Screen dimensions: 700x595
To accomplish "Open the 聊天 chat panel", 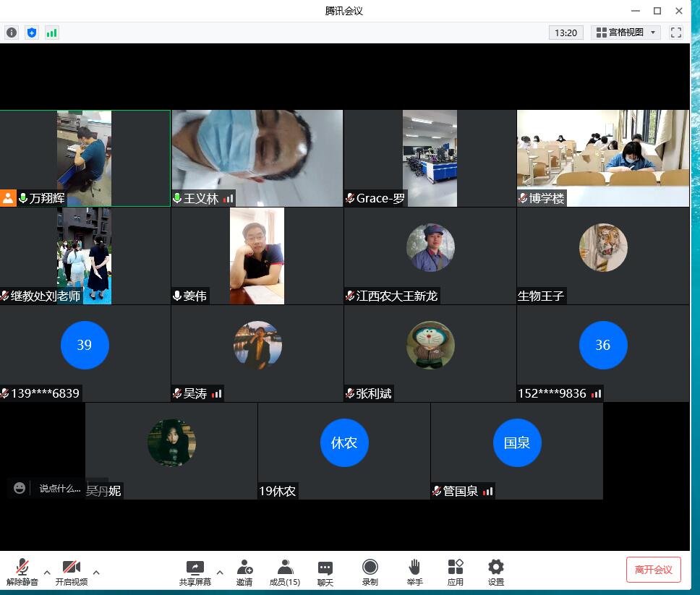I will pyautogui.click(x=325, y=572).
